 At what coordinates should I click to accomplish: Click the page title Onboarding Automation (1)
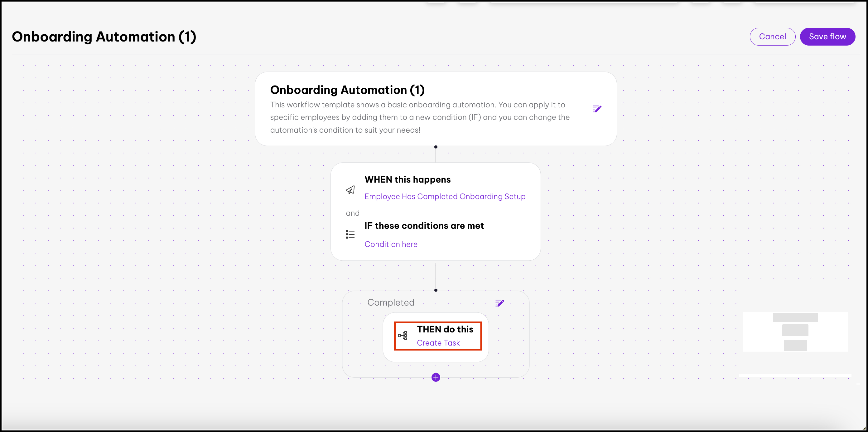(104, 37)
